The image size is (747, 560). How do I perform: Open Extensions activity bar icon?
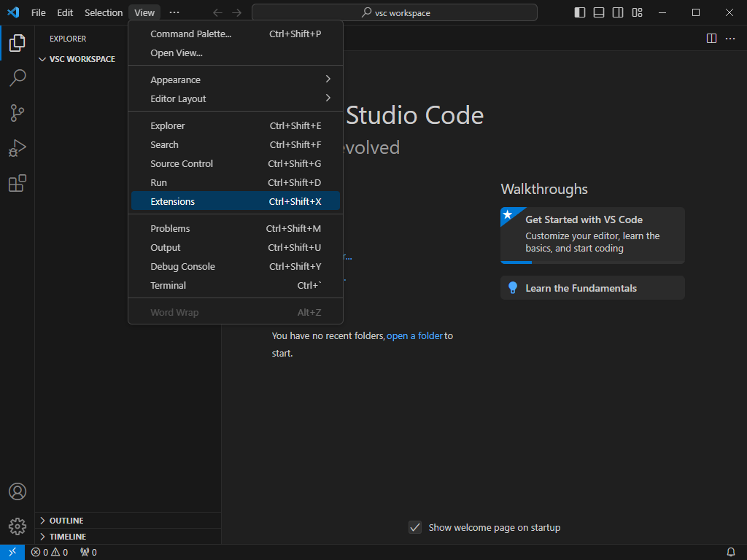pyautogui.click(x=18, y=183)
